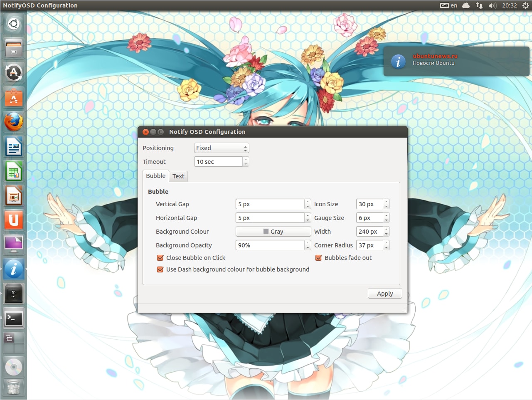Open the purple screen settings launcher icon
Viewport: 532px width, 400px height.
14,244
